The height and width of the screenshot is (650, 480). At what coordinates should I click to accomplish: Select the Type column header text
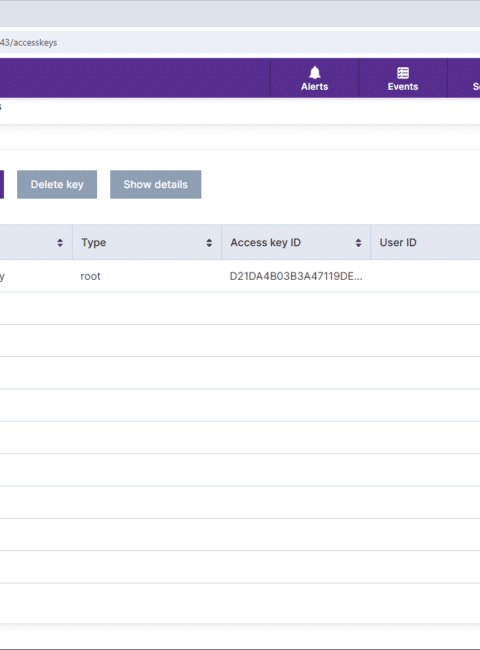94,243
